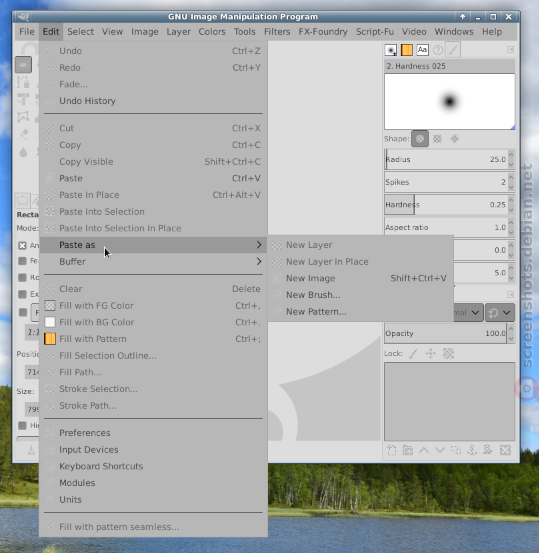Increase Aspect ratio with stepper arrow
This screenshot has height=553, width=539.
point(511,223)
